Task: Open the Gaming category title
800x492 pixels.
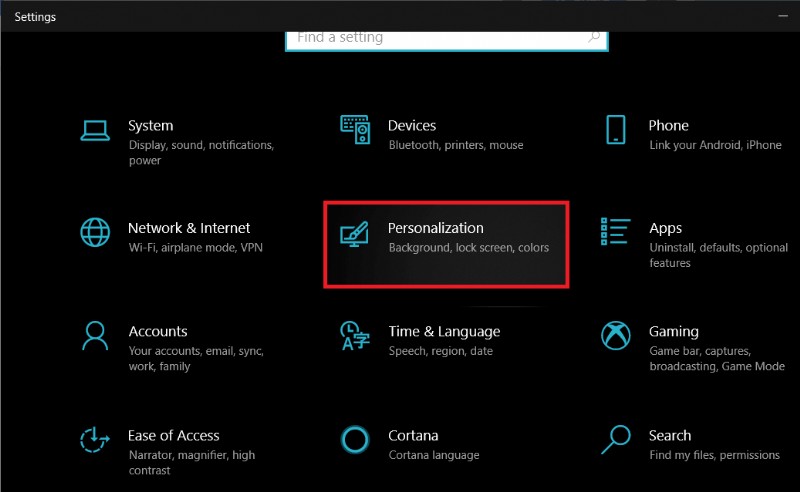Action: click(x=674, y=331)
